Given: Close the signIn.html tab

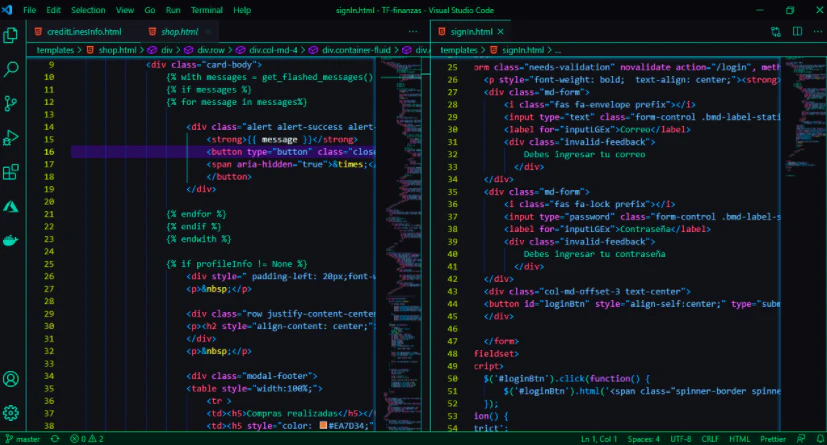Looking at the screenshot, I should click(500, 32).
